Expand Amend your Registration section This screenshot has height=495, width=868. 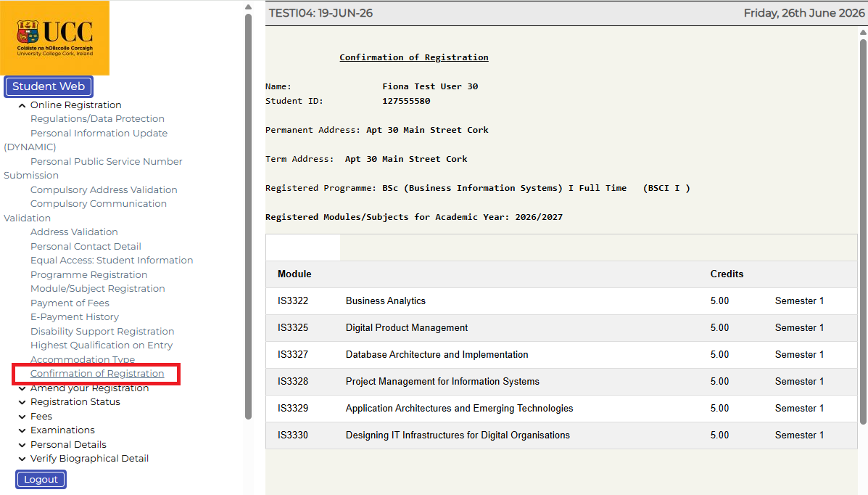(x=22, y=388)
